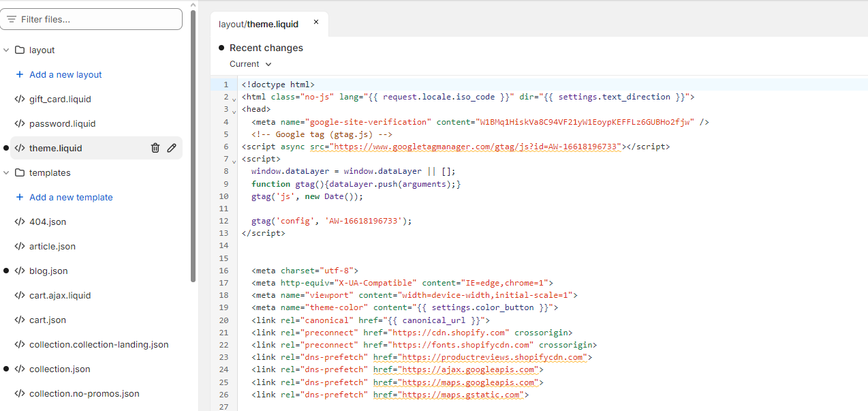
Task: Rename theme.liquid with the pencil icon
Action: 172,148
